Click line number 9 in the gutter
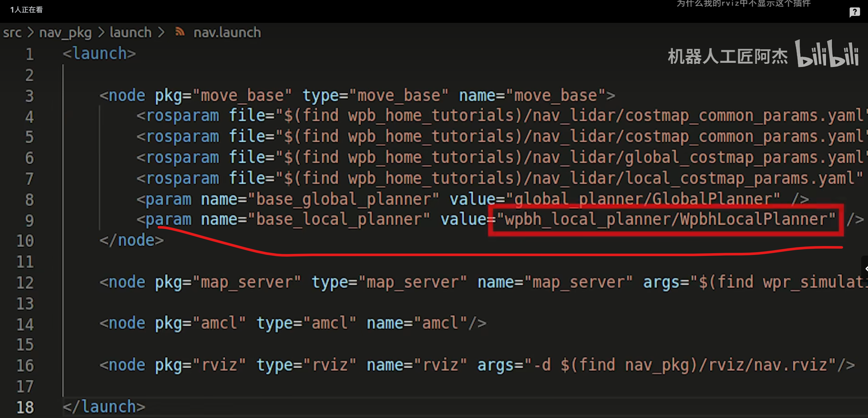 click(29, 220)
